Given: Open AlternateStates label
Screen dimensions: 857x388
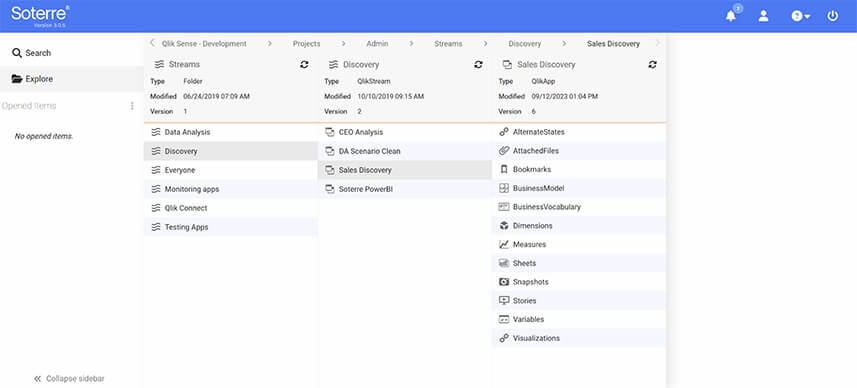Looking at the screenshot, I should tap(538, 132).
